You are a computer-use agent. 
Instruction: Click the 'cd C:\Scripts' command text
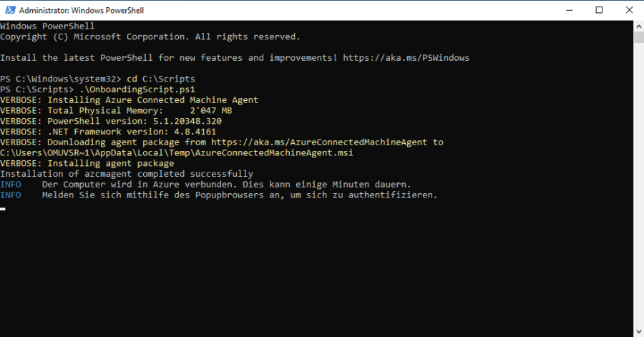pos(160,79)
